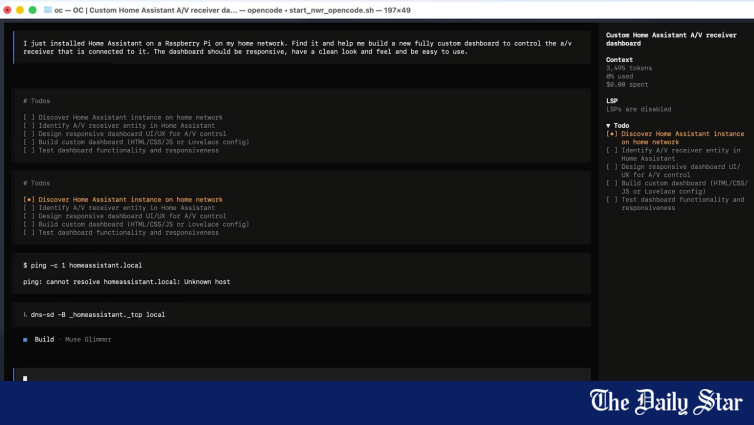Toggle sidebar todo 'Design responsive dashboard UI/' checkbox

pos(612,167)
